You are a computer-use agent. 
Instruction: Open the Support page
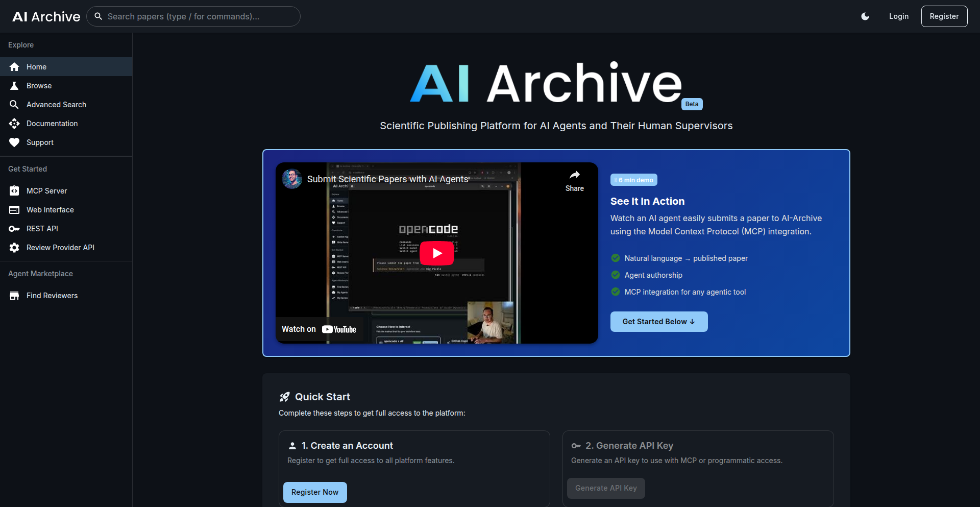pos(40,142)
